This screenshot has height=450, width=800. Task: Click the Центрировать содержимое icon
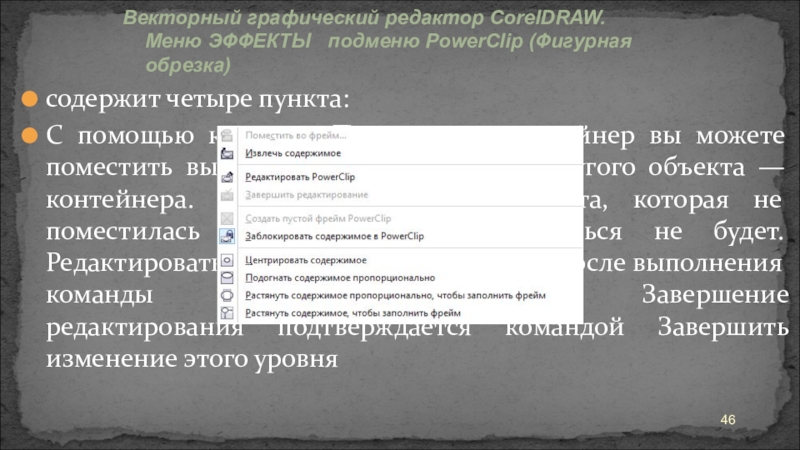pyautogui.click(x=227, y=260)
